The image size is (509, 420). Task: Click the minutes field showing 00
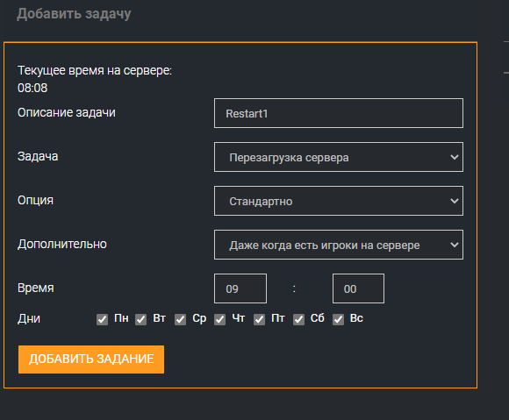pos(358,288)
